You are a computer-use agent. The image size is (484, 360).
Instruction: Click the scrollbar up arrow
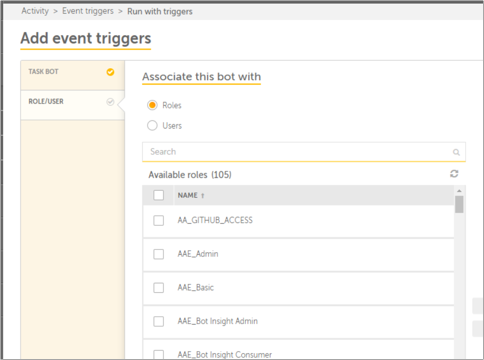tap(459, 191)
